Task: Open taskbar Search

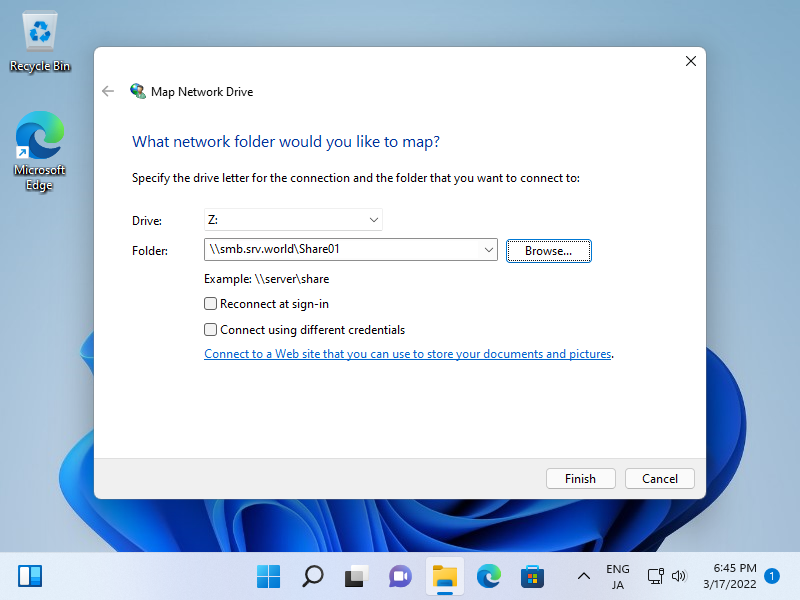Action: pyautogui.click(x=312, y=576)
